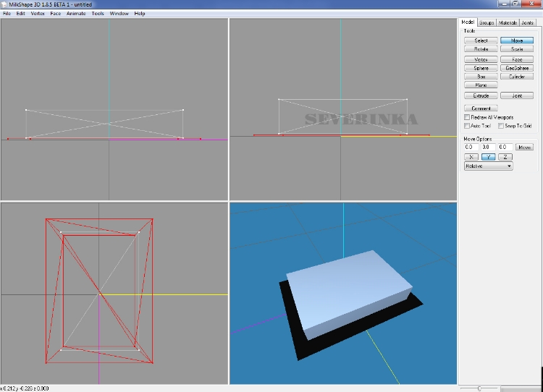This screenshot has width=543, height=392.
Task: Toggle the Z axis constraint button
Action: tap(505, 157)
